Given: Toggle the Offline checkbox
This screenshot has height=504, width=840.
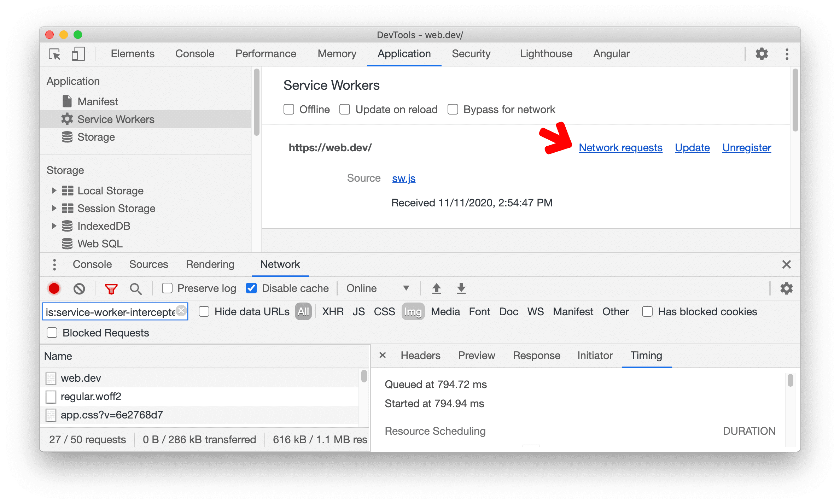Looking at the screenshot, I should [x=288, y=110].
